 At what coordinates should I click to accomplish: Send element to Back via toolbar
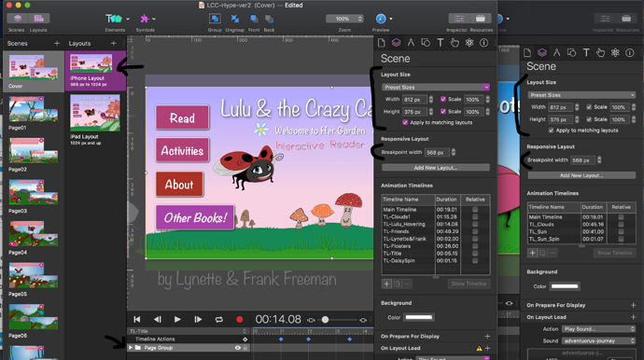(x=269, y=19)
